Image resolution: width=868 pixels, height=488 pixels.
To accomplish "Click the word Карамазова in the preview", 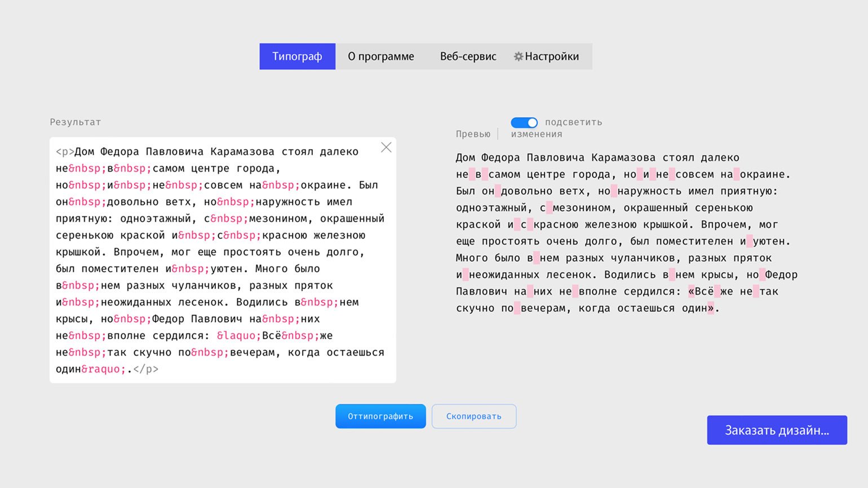I will point(623,158).
